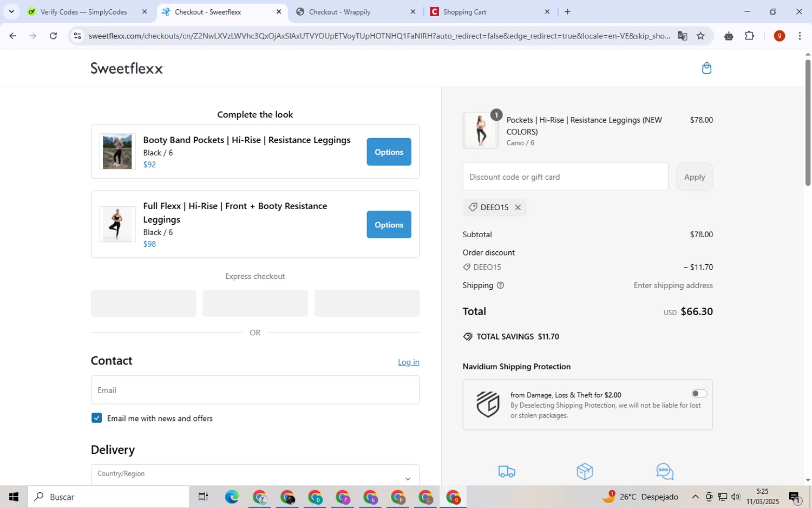Click the Email input field
Image resolution: width=812 pixels, height=508 pixels.
[255, 390]
